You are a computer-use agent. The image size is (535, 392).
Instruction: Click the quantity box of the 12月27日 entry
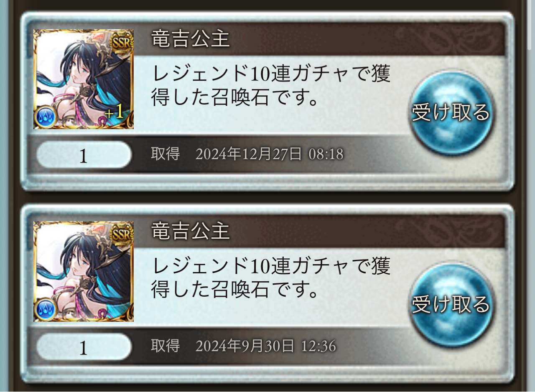[84, 155]
